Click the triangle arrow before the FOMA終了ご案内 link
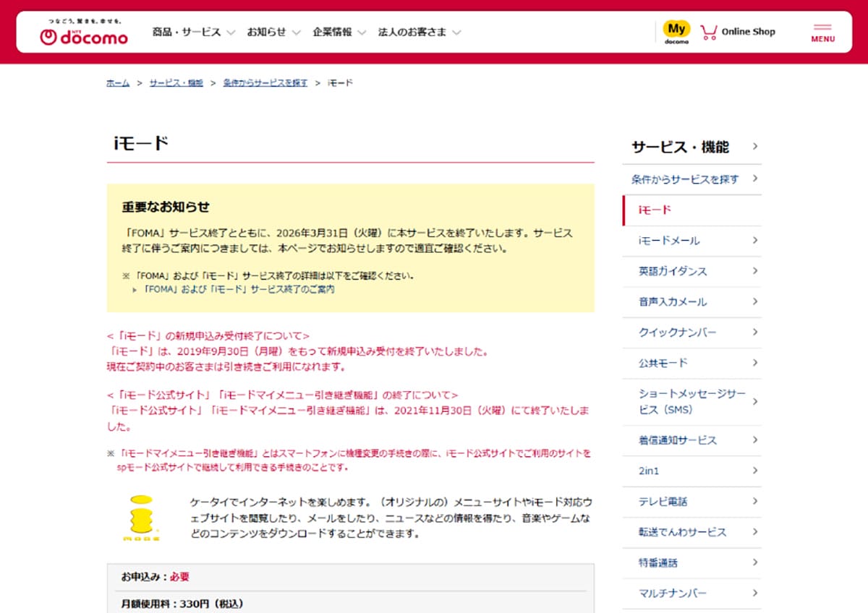 click(134, 288)
